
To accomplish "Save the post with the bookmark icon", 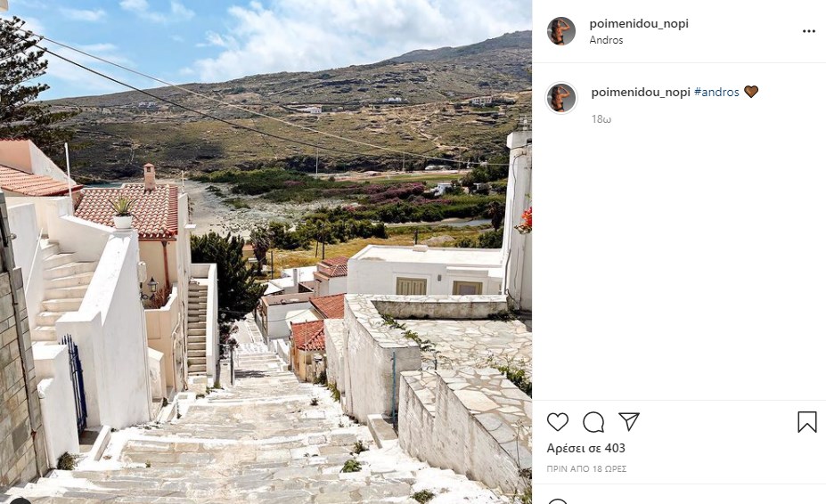I will 807,422.
